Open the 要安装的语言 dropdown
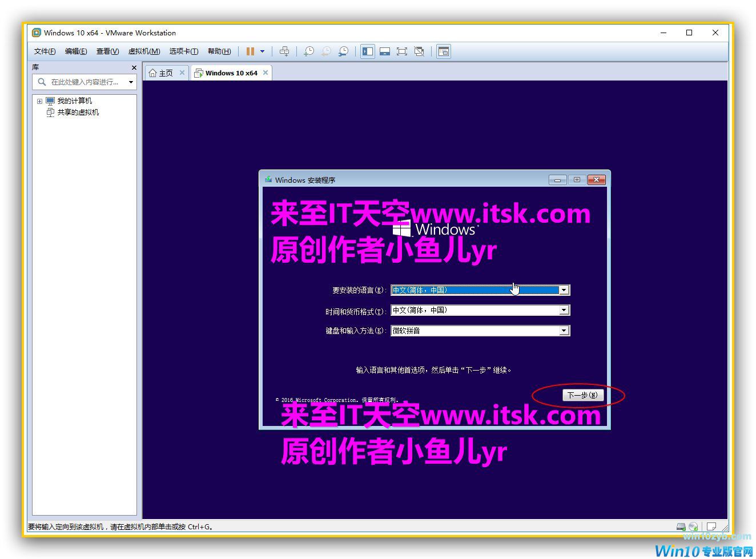The width and height of the screenshot is (756, 559). [564, 290]
